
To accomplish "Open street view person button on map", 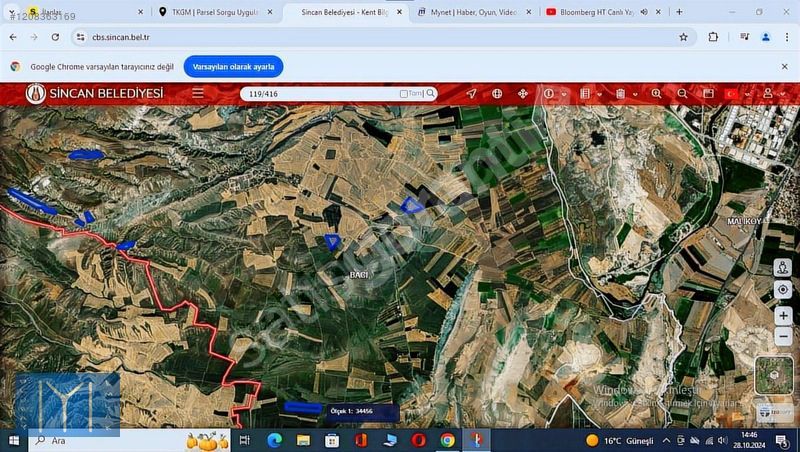I will (x=783, y=267).
